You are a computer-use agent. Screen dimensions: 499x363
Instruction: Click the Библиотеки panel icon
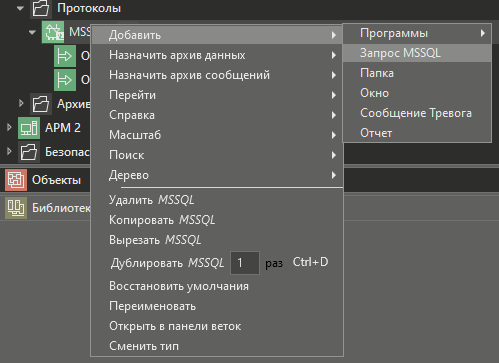click(x=16, y=208)
